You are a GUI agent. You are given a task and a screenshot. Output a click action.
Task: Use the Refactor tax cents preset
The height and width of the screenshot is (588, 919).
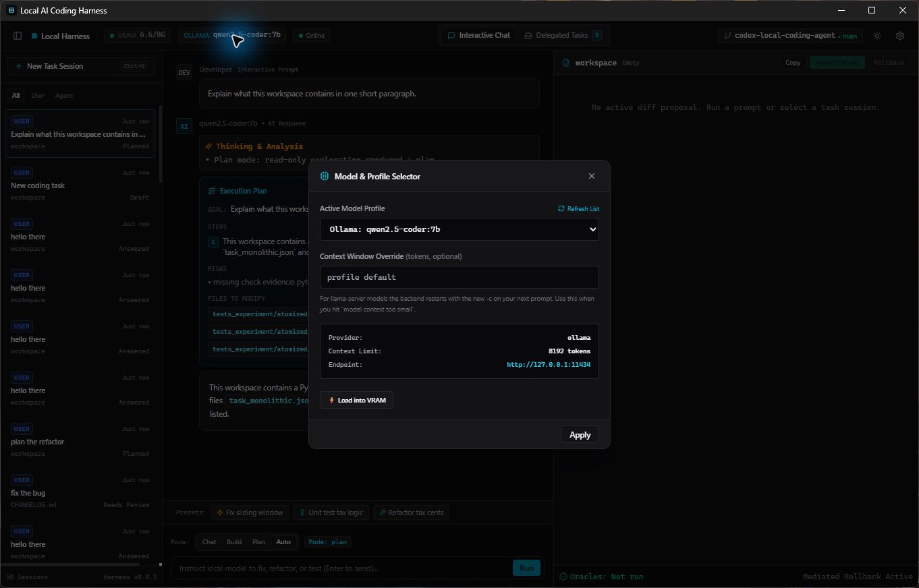pyautogui.click(x=411, y=512)
